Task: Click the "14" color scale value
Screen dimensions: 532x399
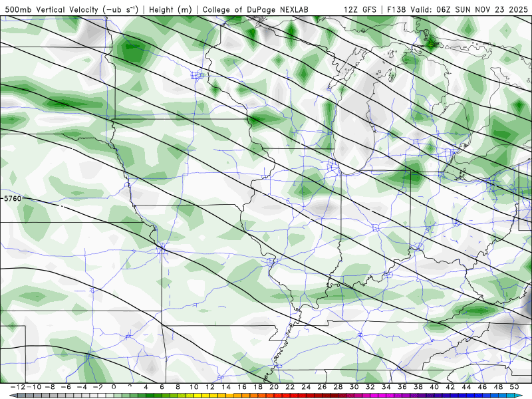Action: [226, 387]
